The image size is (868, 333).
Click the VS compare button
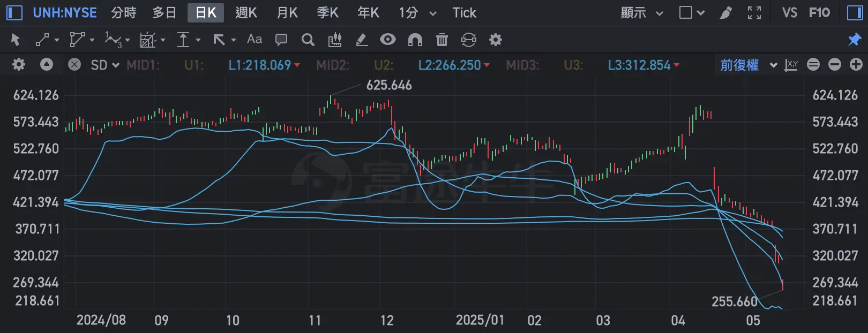point(789,12)
